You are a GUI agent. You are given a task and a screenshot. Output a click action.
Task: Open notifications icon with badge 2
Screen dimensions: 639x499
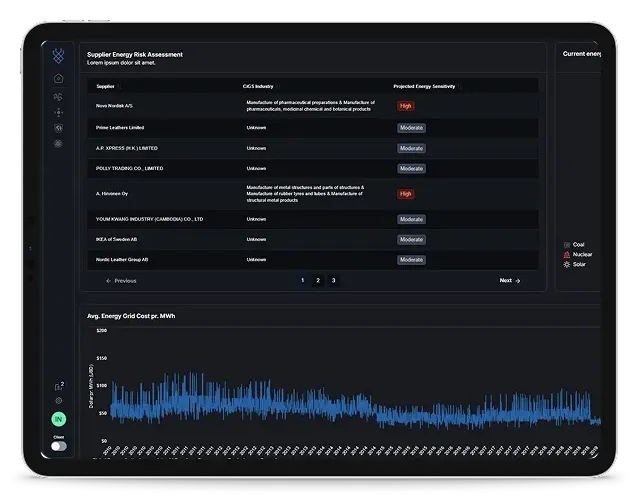[x=59, y=386]
